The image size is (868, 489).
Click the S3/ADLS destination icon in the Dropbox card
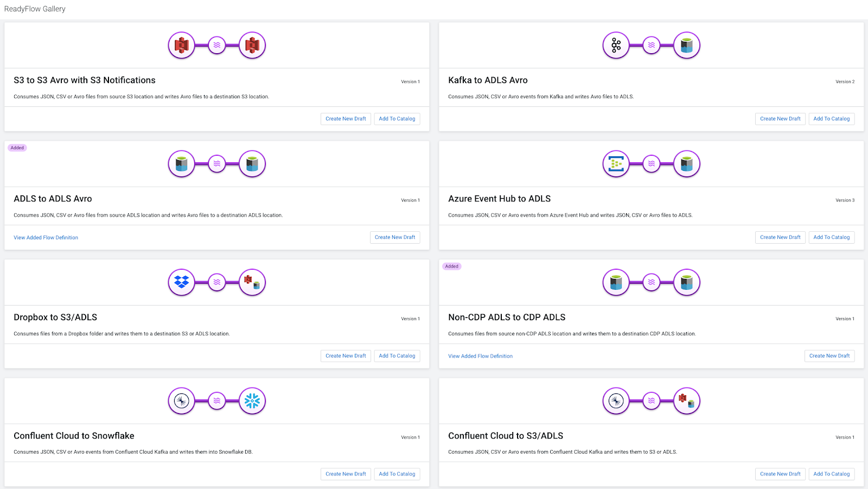click(x=252, y=282)
